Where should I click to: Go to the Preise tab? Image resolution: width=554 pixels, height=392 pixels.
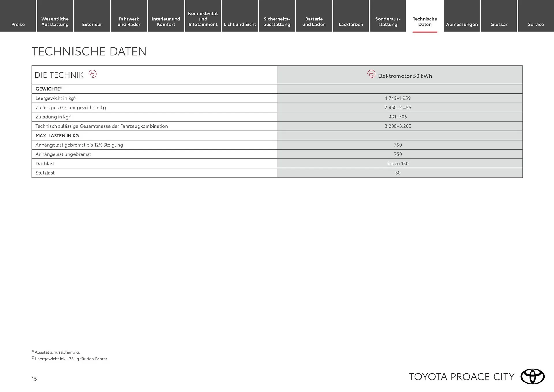click(x=18, y=24)
